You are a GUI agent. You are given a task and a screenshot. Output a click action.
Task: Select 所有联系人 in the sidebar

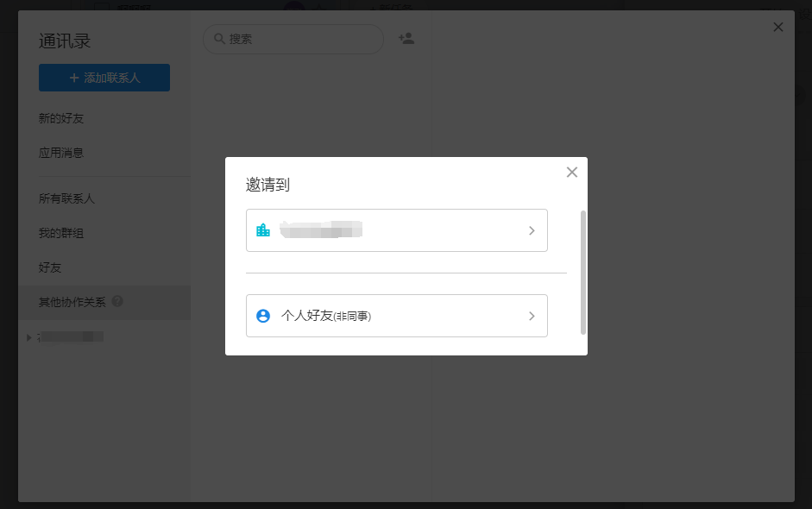pyautogui.click(x=66, y=198)
